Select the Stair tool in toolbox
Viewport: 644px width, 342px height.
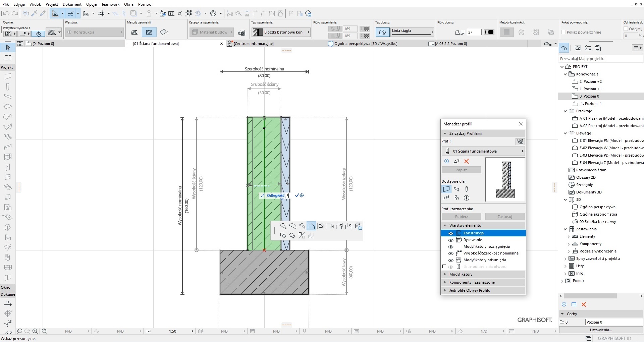8,137
